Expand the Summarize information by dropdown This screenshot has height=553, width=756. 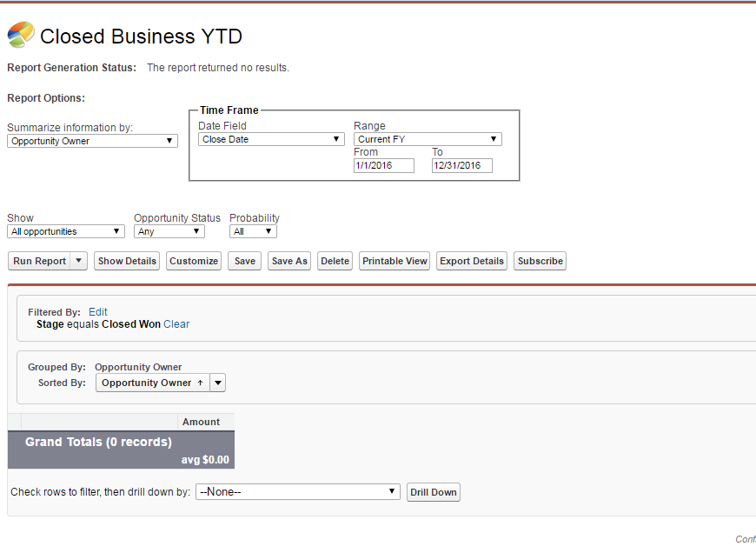coord(92,141)
